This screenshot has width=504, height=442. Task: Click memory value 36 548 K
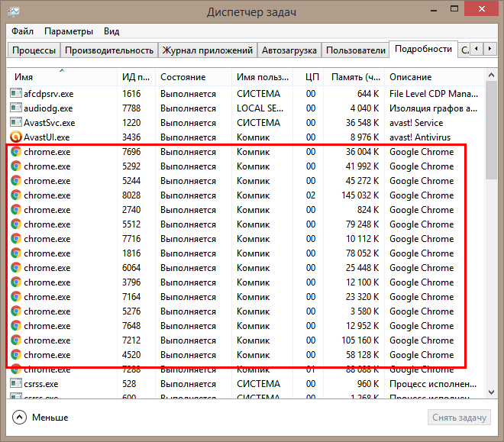tap(362, 123)
